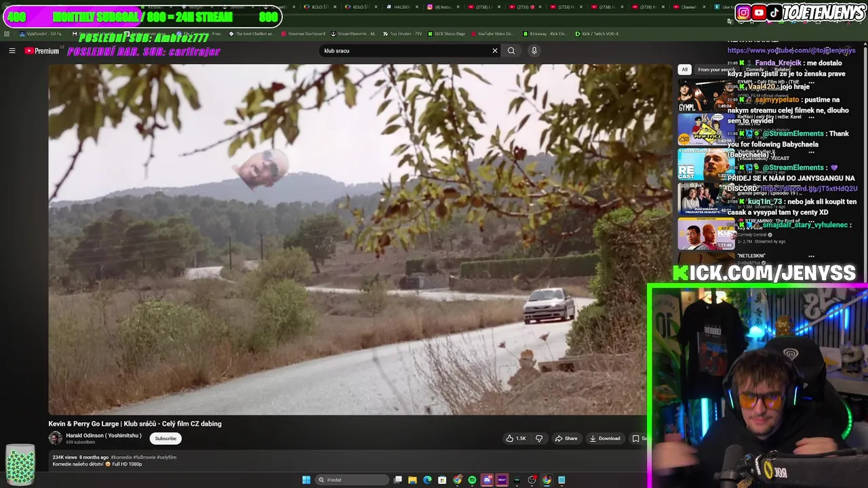Open Task View on the taskbar
This screenshot has height=488, width=868.
(398, 480)
